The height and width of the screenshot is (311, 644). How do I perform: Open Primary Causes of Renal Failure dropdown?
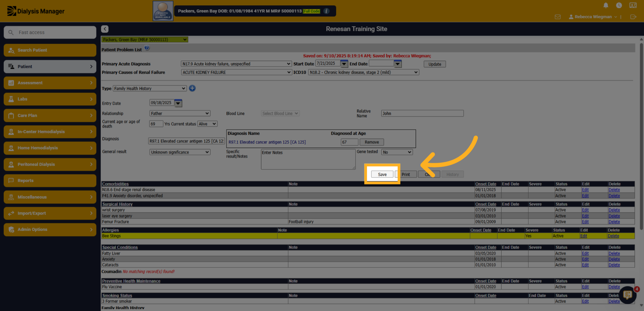(x=236, y=72)
